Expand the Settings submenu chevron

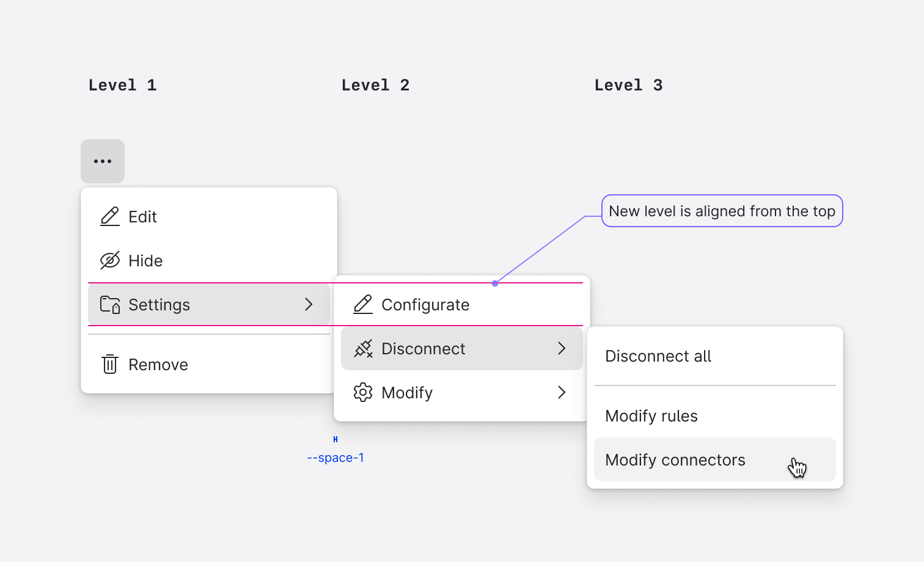309,304
